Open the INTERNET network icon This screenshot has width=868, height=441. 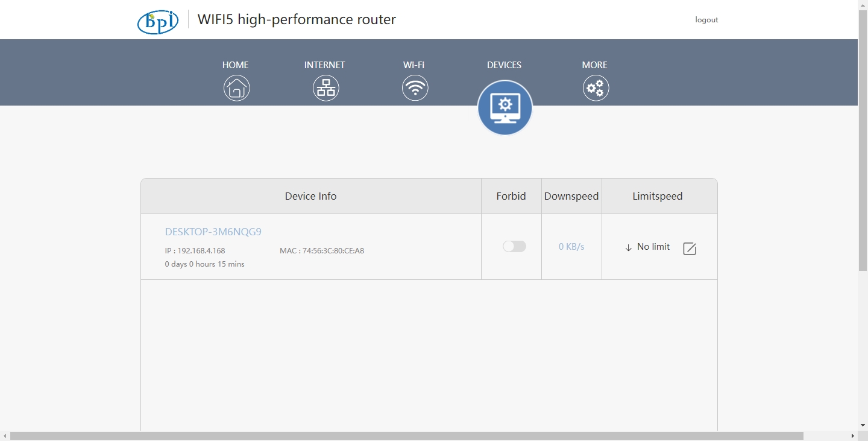tap(325, 88)
